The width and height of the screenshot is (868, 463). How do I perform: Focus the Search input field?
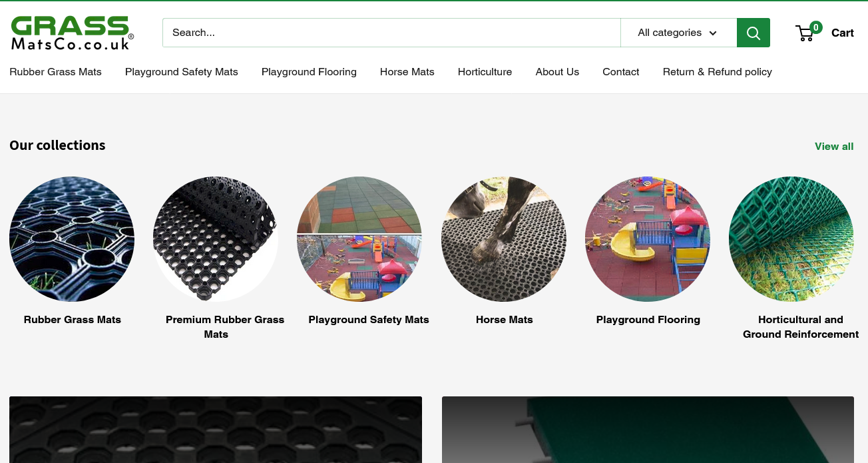[x=391, y=33]
